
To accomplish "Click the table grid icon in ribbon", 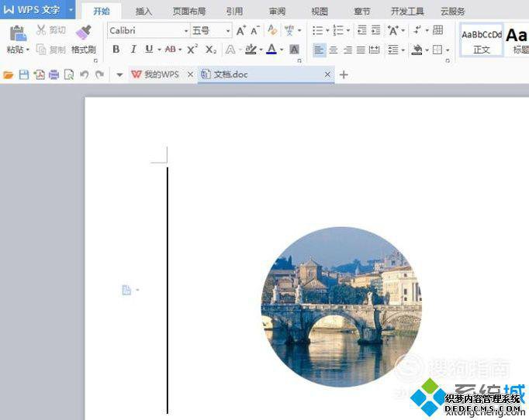I will tap(437, 30).
